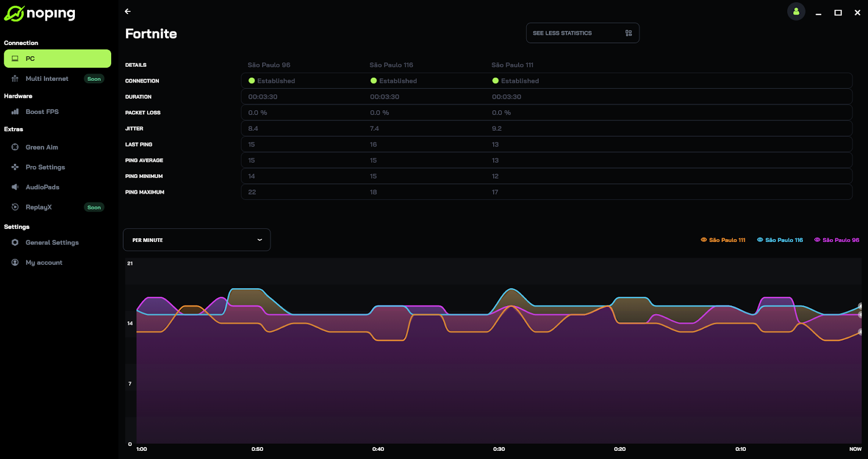Go back using the arrow icon
868x459 pixels.
tap(128, 11)
